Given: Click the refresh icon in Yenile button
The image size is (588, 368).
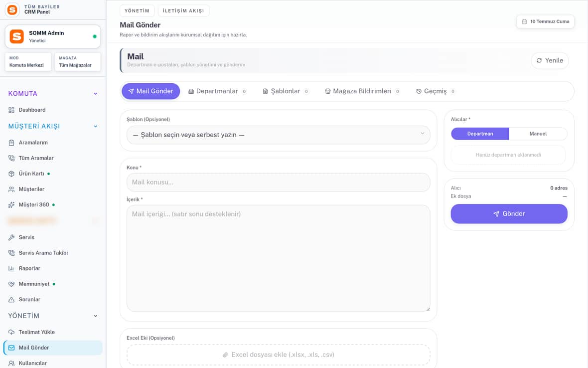Looking at the screenshot, I should coord(539,60).
